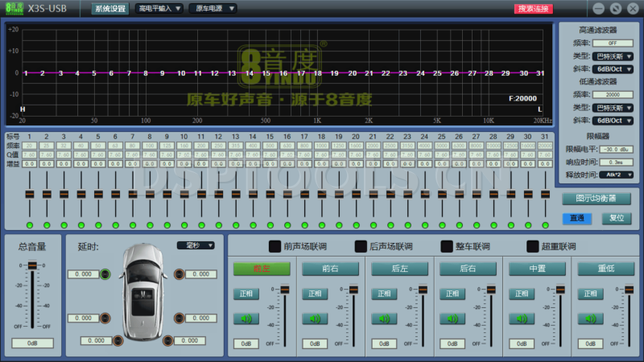
Task: Open the high-pass filter 斜率 6dB/Oct dropdown
Action: tap(614, 69)
